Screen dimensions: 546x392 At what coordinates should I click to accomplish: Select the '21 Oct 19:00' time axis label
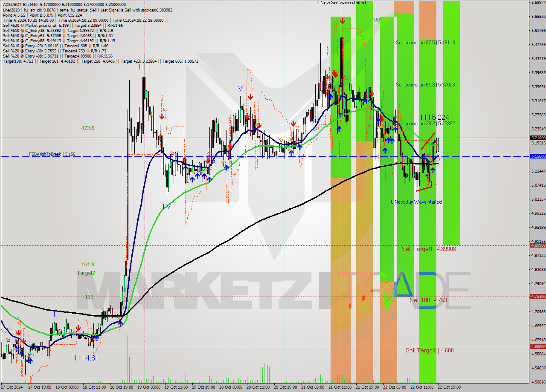367,387
